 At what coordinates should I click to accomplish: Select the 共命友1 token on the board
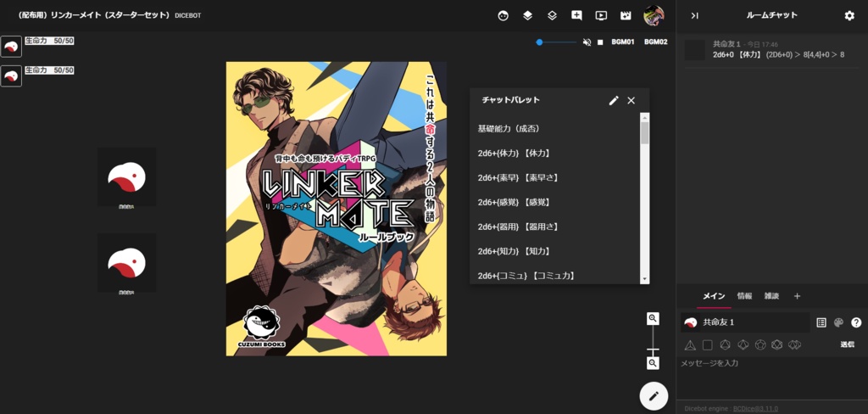(127, 177)
